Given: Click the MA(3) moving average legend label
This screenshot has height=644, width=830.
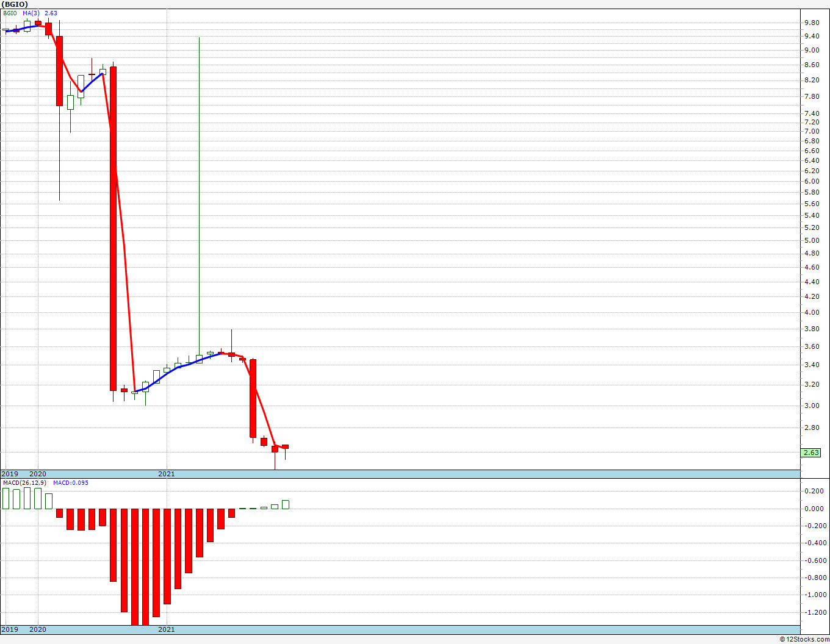Looking at the screenshot, I should 31,13.
